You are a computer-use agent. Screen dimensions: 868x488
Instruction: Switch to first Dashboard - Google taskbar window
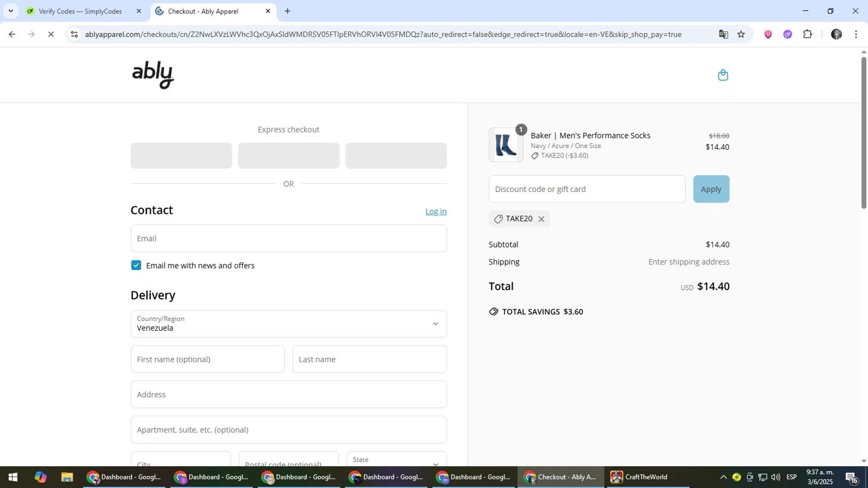coord(124,477)
